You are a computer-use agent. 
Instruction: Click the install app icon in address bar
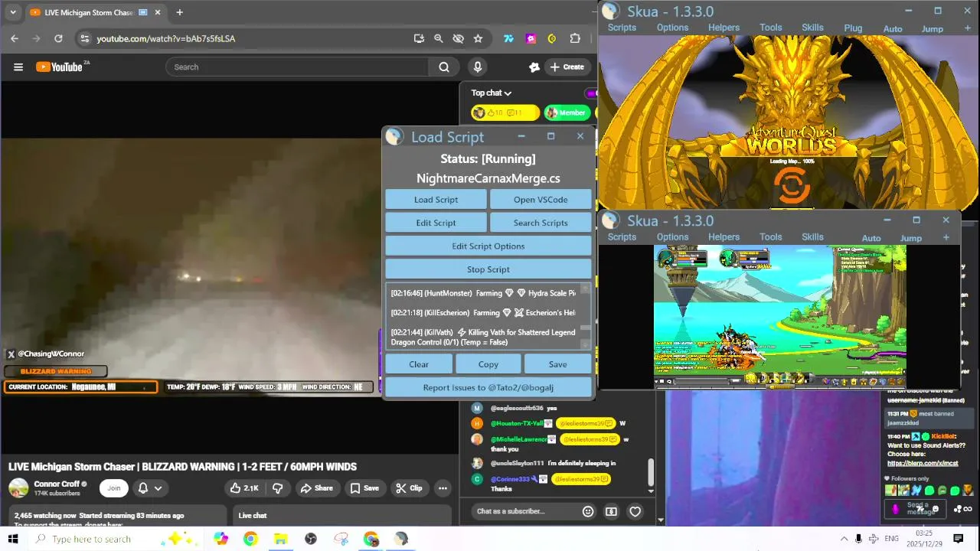coord(419,38)
